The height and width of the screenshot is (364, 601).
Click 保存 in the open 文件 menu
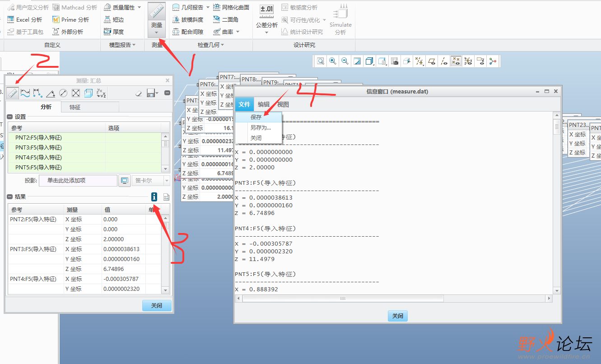point(255,117)
